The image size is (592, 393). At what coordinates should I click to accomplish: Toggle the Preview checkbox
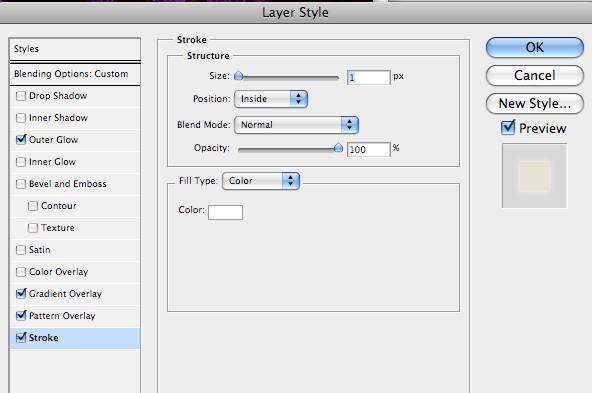508,128
